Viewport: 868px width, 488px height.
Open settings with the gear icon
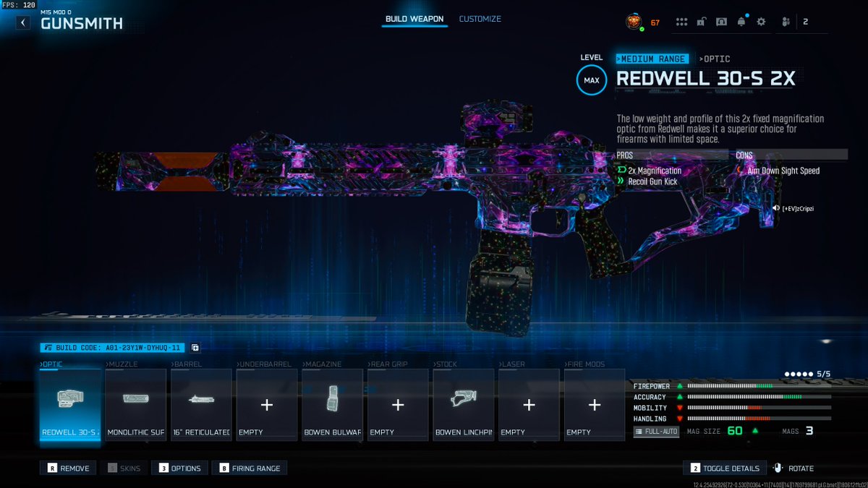(x=761, y=22)
